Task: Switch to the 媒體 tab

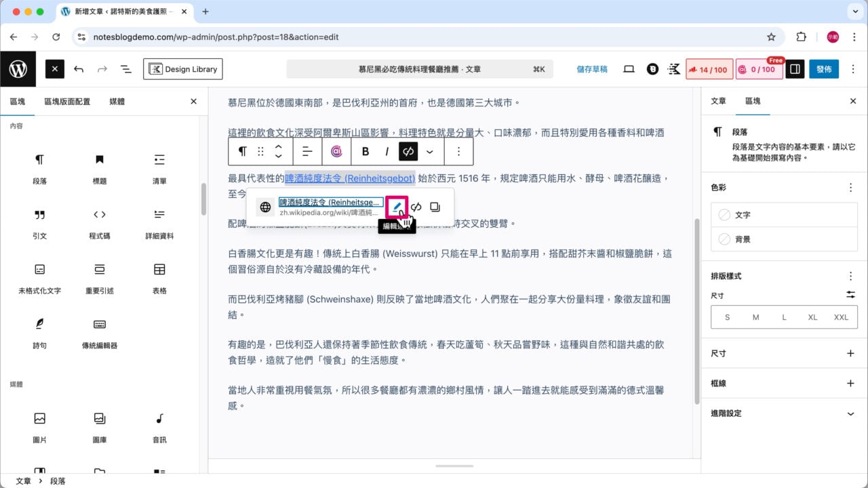Action: [x=117, y=102]
